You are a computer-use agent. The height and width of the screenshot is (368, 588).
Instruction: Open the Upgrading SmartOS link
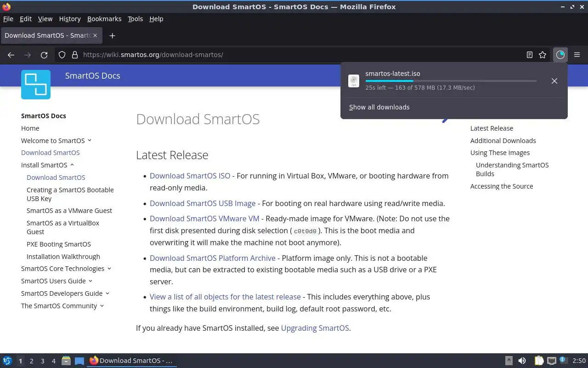[x=315, y=328]
